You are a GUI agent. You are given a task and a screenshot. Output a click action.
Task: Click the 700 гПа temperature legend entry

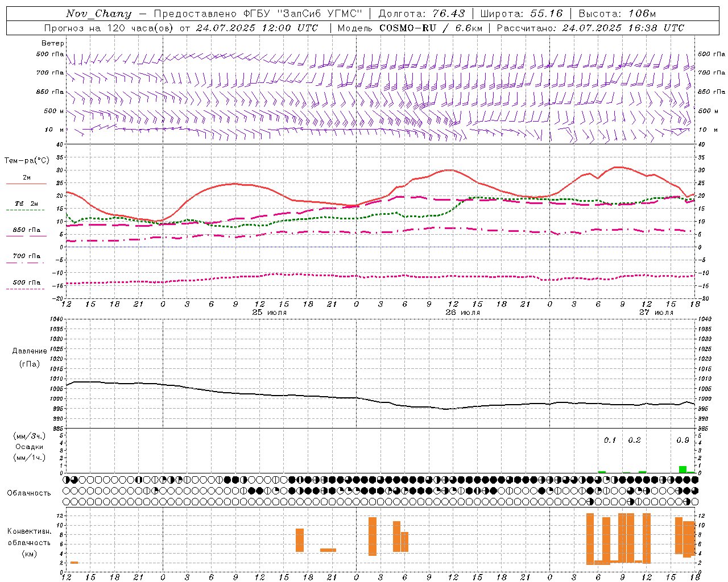tap(26, 256)
